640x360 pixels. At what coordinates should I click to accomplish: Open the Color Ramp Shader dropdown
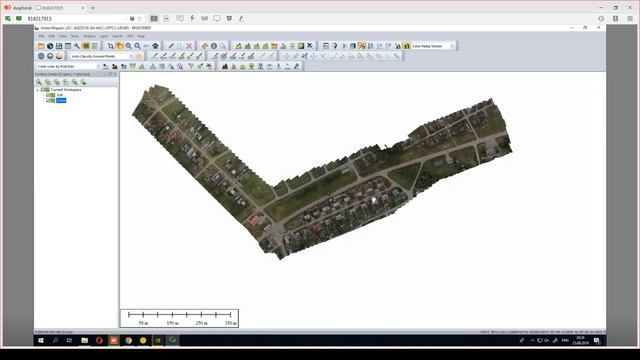coord(433,46)
